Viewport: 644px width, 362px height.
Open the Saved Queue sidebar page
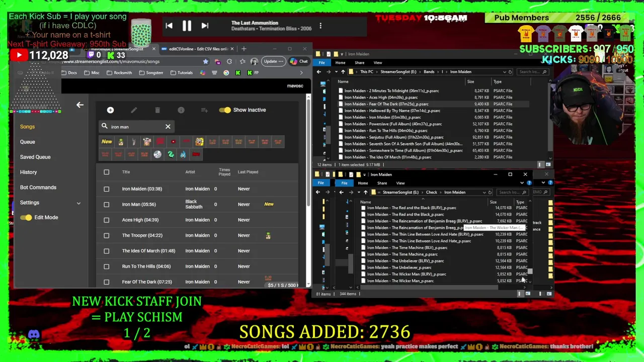point(35,157)
